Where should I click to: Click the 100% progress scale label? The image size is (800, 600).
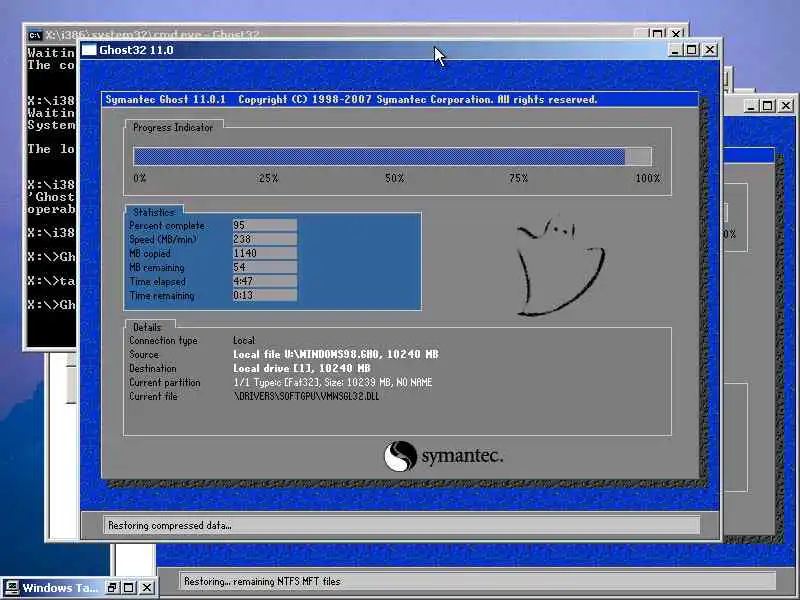coord(648,178)
